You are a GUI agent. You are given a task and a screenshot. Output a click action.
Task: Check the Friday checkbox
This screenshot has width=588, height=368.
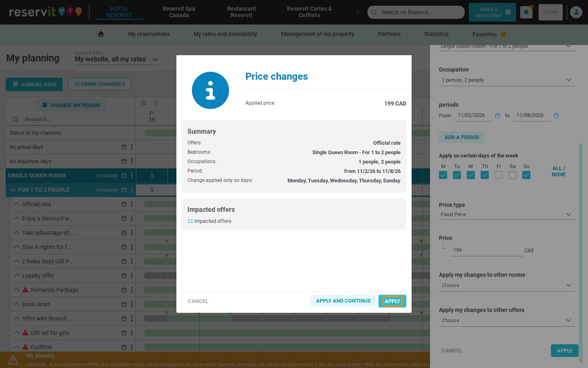coord(499,175)
